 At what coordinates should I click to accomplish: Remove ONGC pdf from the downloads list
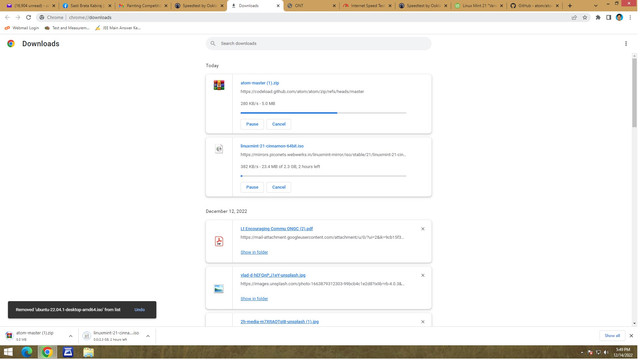[x=423, y=229]
